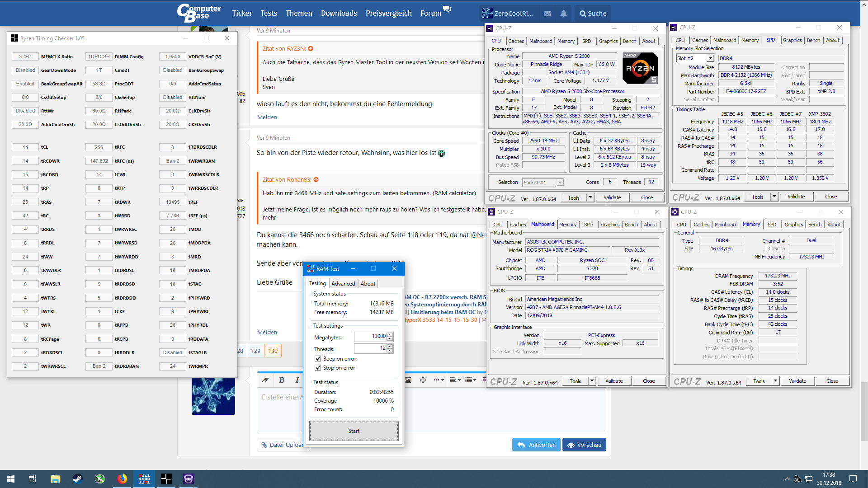868x488 pixels.
Task: Switch to the SPD tab in CPU-Z
Action: click(587, 41)
